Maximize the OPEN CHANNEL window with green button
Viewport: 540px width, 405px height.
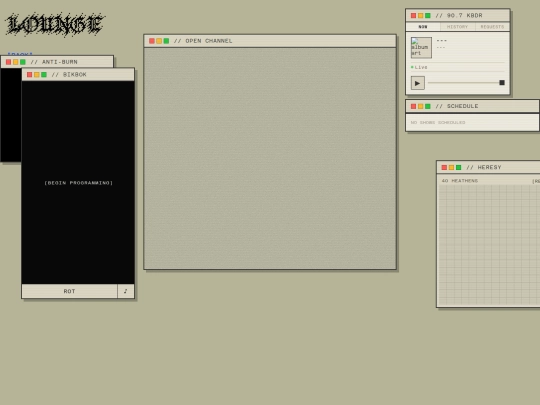point(166,41)
